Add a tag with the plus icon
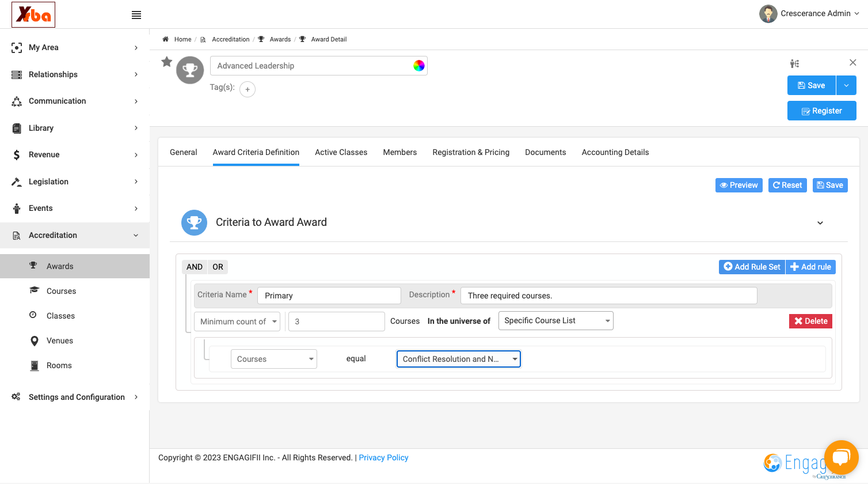 (248, 89)
